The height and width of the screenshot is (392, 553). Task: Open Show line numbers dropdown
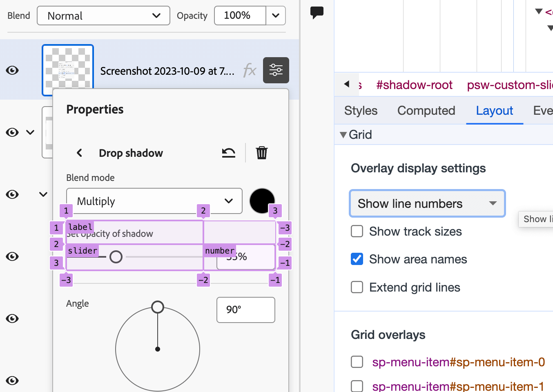(427, 203)
